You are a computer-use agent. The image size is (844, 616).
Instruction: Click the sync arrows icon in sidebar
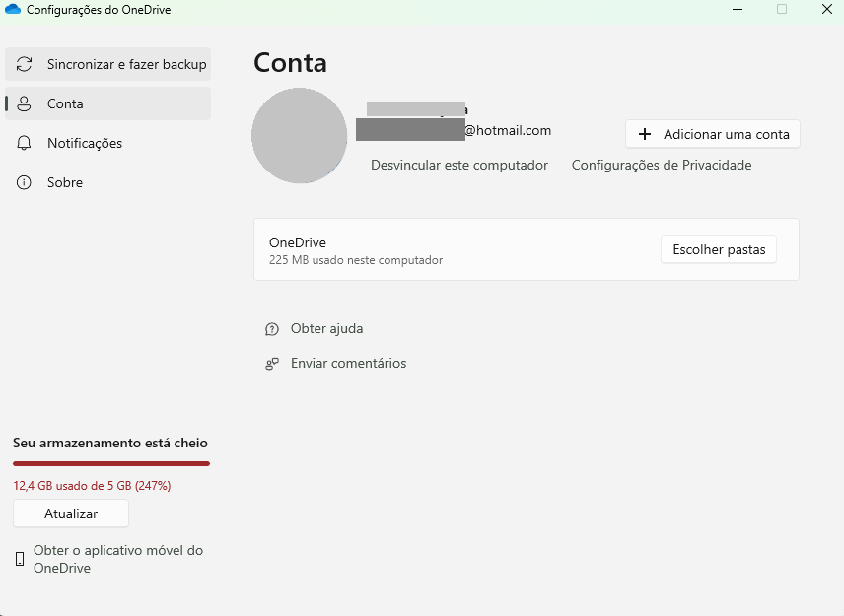click(25, 65)
